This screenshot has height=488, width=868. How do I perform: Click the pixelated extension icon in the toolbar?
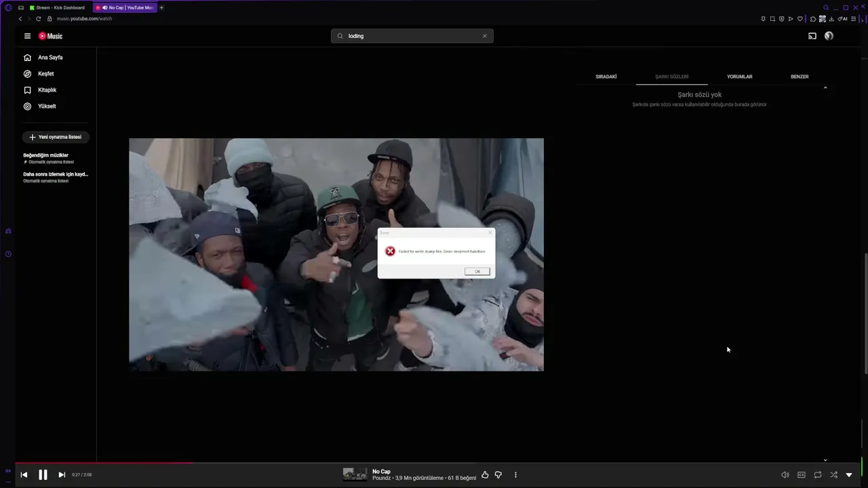tap(823, 19)
